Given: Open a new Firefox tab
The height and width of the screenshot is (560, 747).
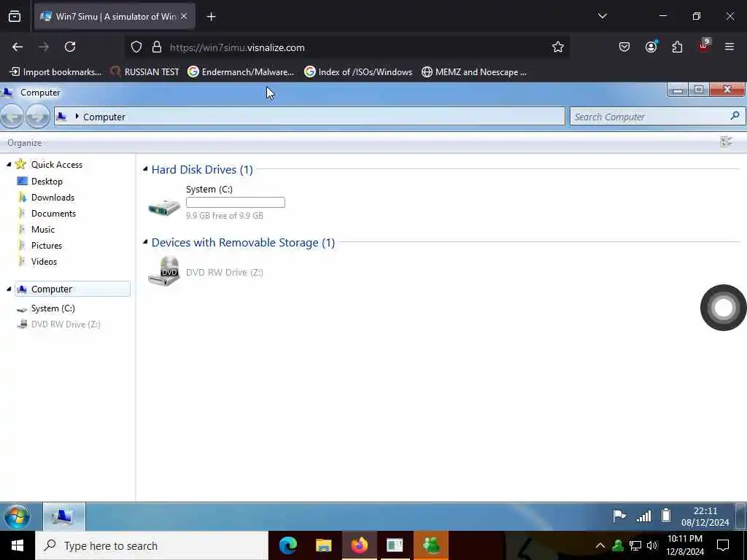Looking at the screenshot, I should pos(211,17).
